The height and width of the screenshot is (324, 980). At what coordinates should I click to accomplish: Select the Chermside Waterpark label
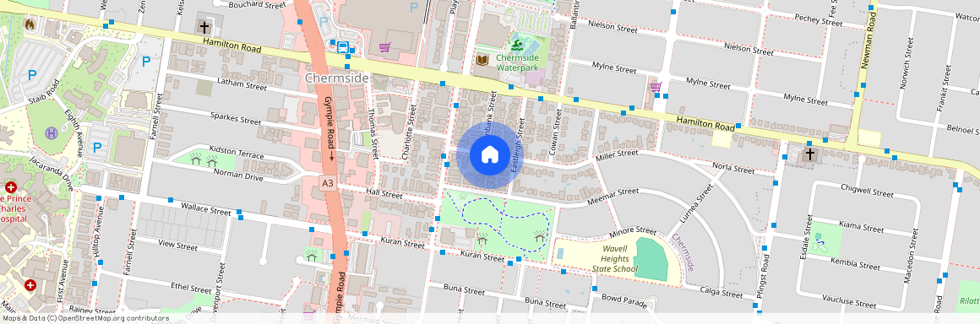click(518, 62)
